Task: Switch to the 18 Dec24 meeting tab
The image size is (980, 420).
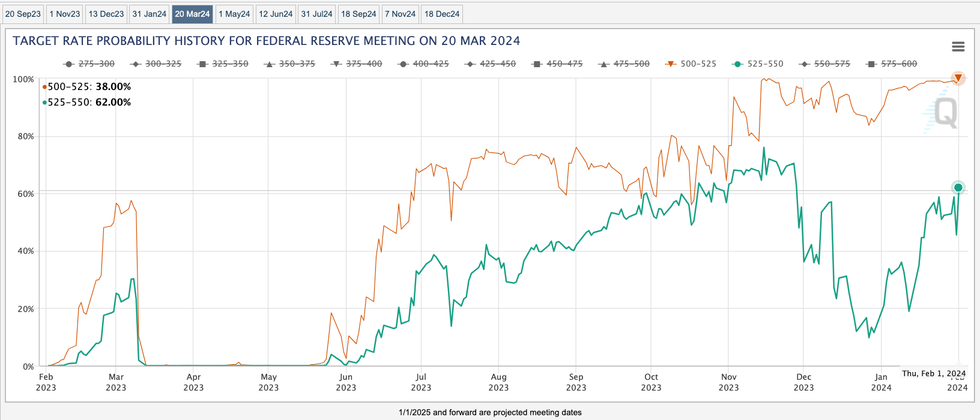Action: point(442,14)
